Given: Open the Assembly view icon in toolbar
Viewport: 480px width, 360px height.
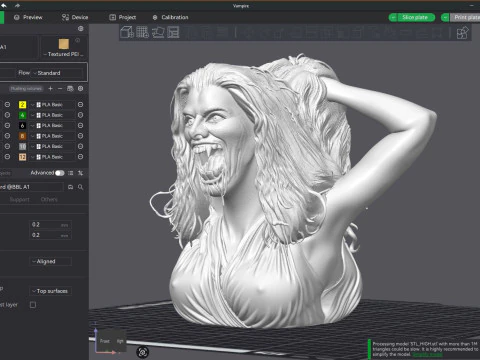Looking at the screenshot, I should coord(462,33).
